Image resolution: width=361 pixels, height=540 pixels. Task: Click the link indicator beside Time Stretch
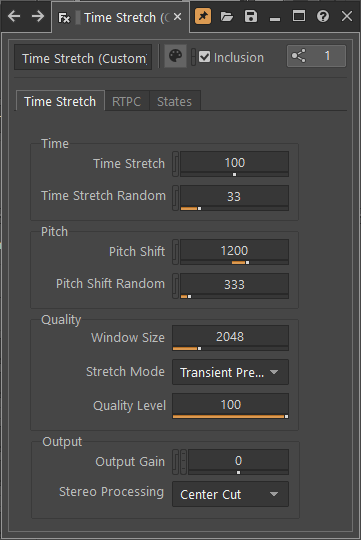coord(175,164)
